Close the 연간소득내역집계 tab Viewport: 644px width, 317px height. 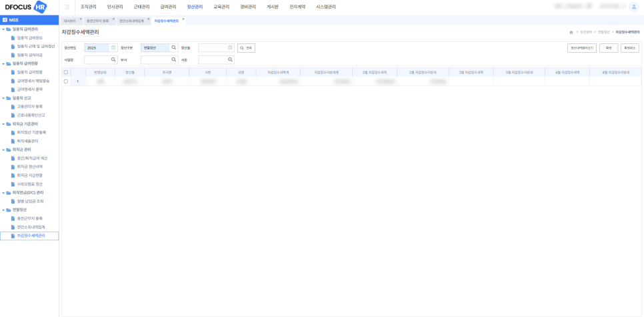pyautogui.click(x=148, y=19)
